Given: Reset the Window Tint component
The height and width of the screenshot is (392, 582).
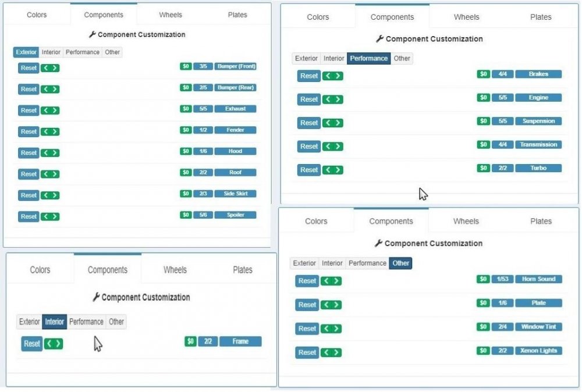Looking at the screenshot, I should pos(307,328).
